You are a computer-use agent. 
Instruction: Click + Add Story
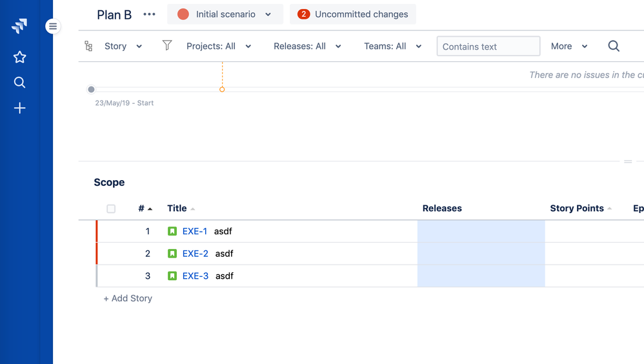[x=128, y=298]
